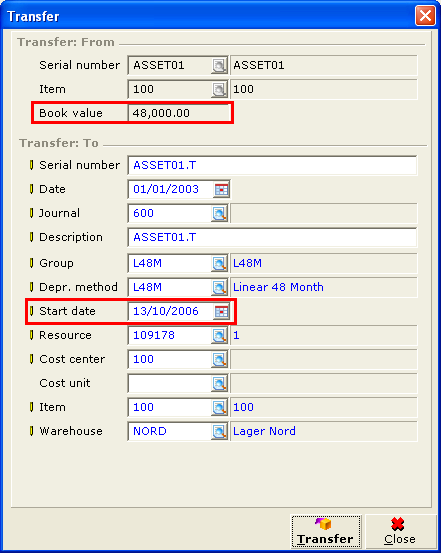Close the Transfer dialog with title bar X

coord(425,16)
